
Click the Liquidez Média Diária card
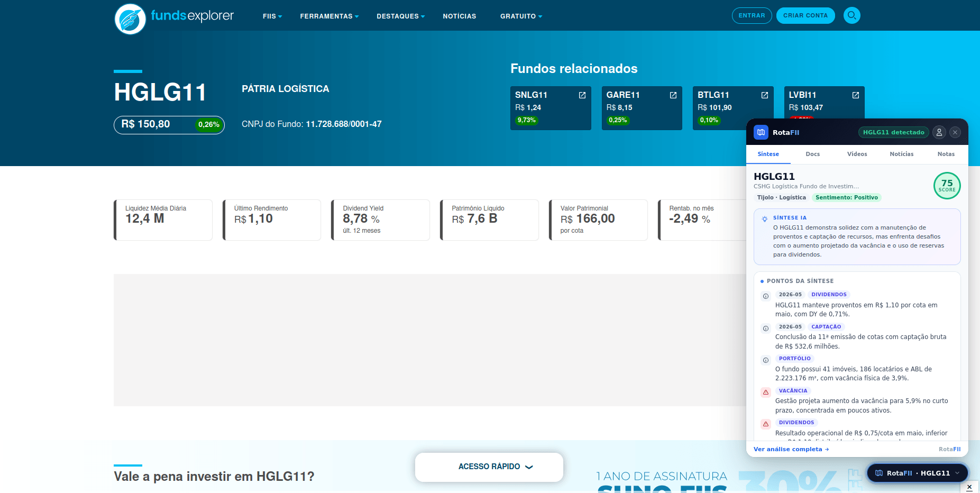click(x=163, y=220)
